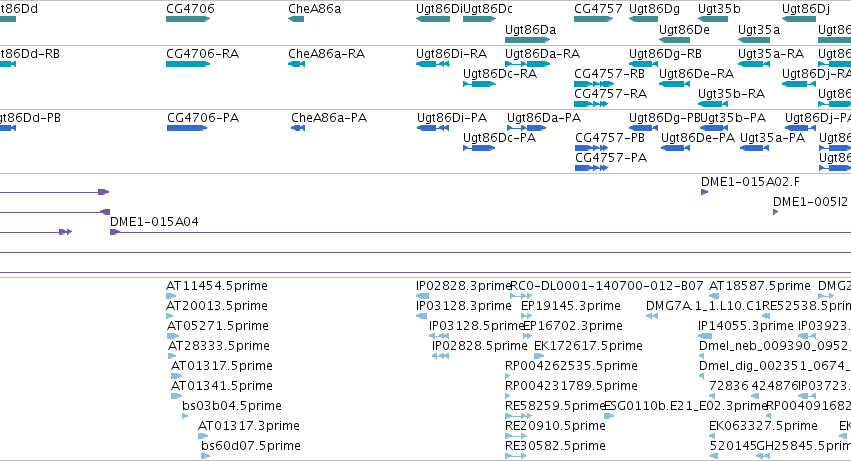Click the Ugt35b-RA transcript
Image resolution: width=851 pixels, height=461 pixels.
[713, 104]
